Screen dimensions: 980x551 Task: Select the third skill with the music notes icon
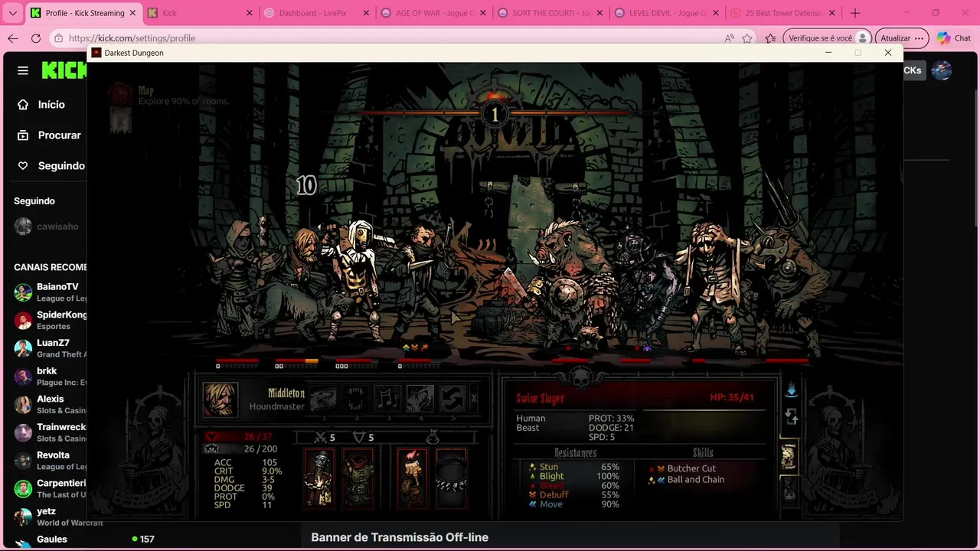click(x=387, y=398)
